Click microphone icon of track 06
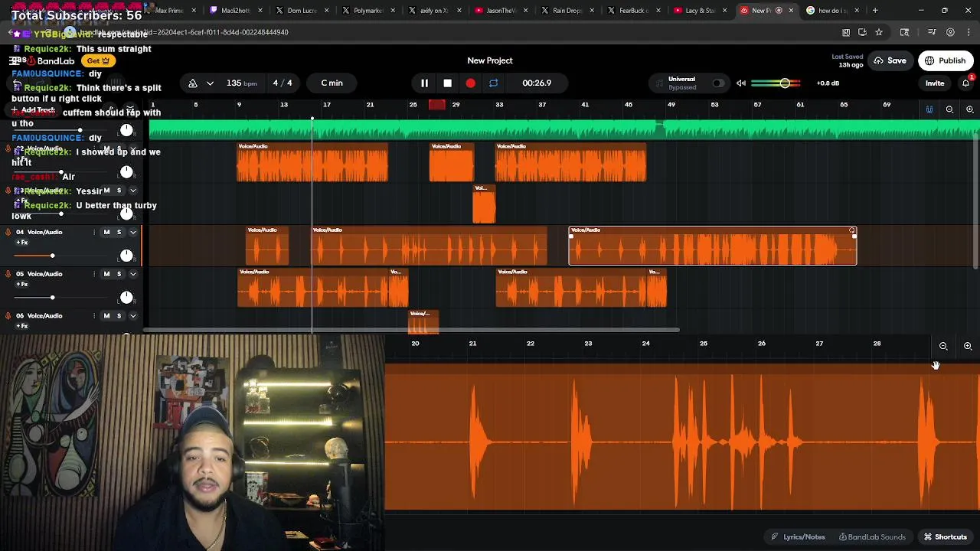980x551 pixels. click(8, 315)
